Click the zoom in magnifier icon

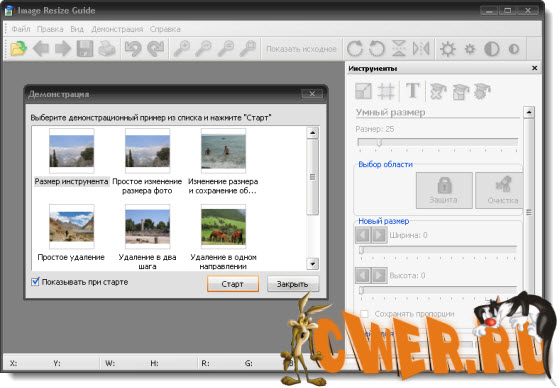(182, 49)
